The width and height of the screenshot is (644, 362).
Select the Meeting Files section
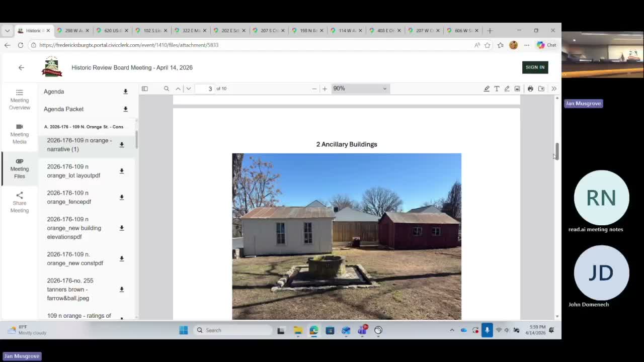click(x=20, y=168)
